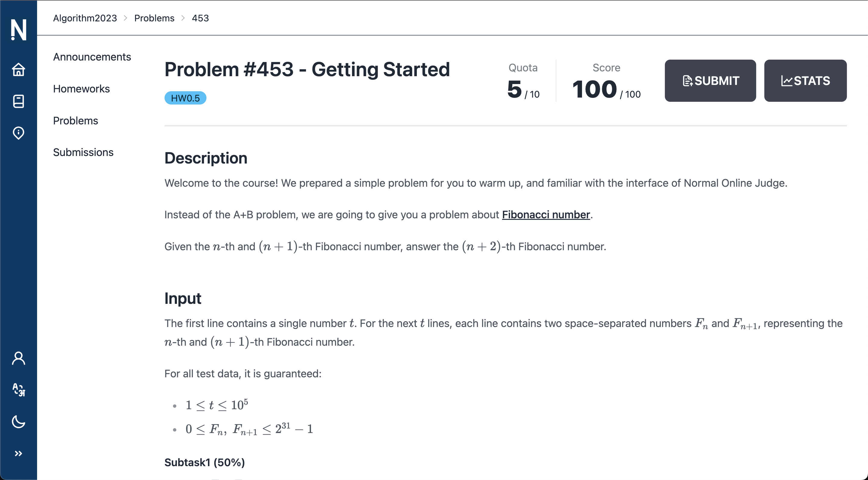Open the book courses icon in sidebar
Image resolution: width=868 pixels, height=480 pixels.
click(x=18, y=101)
